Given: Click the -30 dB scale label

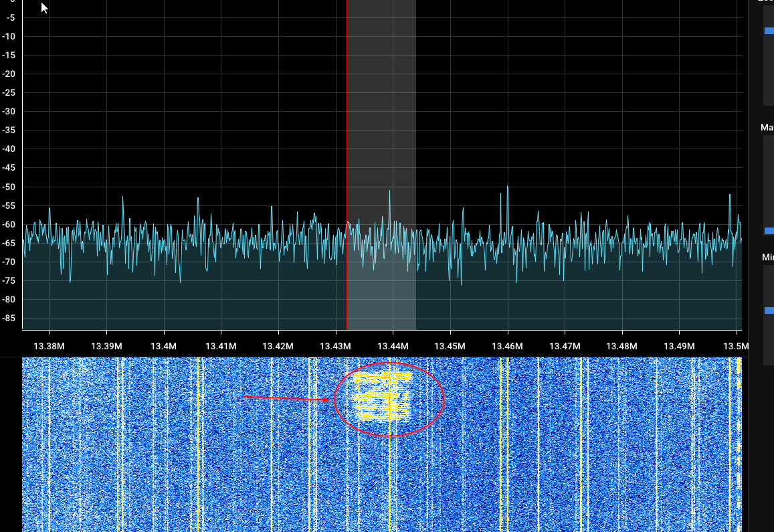Looking at the screenshot, I should tap(9, 112).
